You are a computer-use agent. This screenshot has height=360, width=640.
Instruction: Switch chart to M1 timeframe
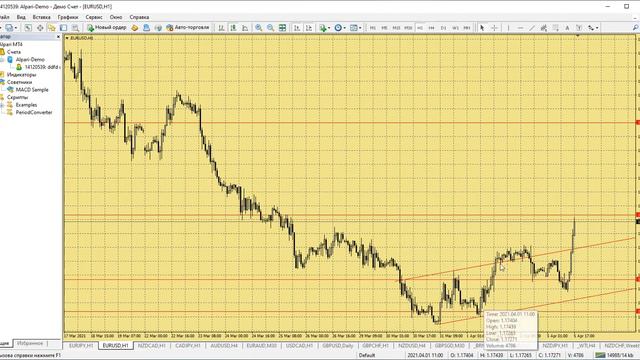coord(372,28)
